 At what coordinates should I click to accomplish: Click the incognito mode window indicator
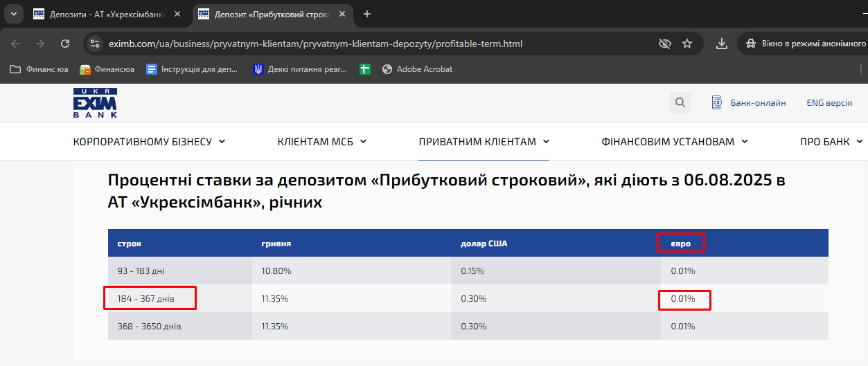click(805, 44)
